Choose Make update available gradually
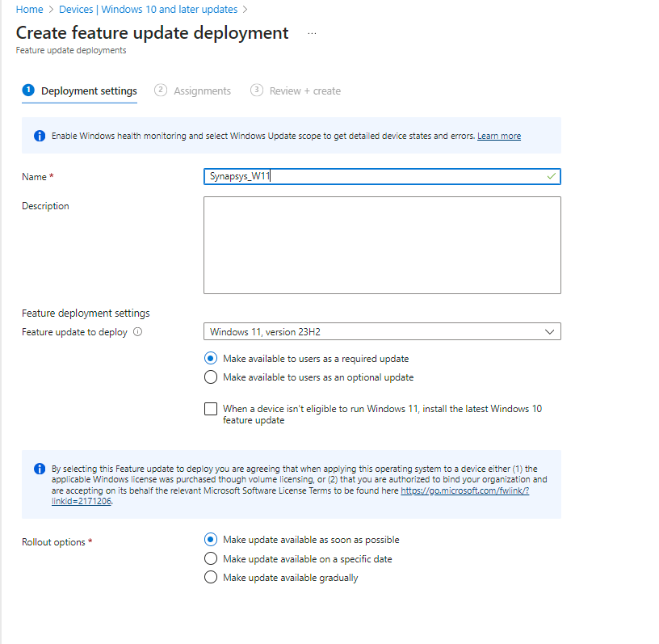 [x=211, y=577]
